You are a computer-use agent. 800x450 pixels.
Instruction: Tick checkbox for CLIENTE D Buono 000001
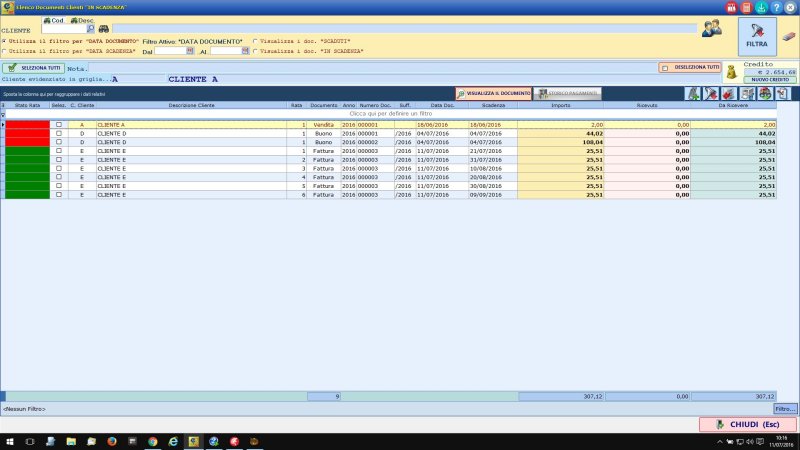point(59,133)
